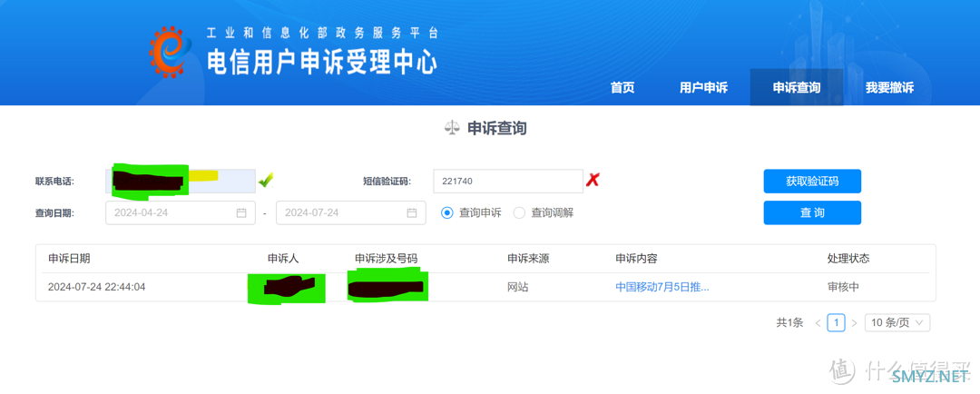Open the 首页 navigation tab
Image resolution: width=980 pixels, height=394 pixels.
pos(622,88)
